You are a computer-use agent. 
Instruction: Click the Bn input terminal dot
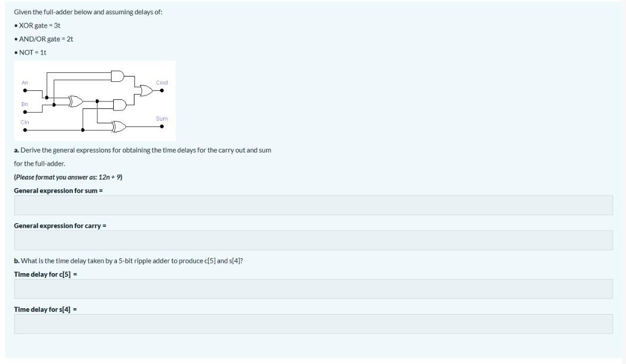pyautogui.click(x=24, y=112)
